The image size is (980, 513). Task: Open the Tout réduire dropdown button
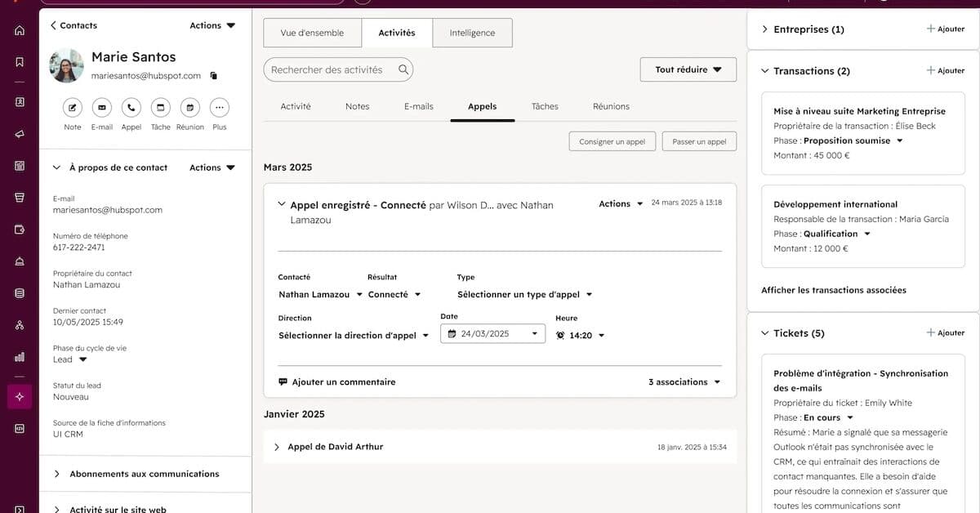(688, 69)
